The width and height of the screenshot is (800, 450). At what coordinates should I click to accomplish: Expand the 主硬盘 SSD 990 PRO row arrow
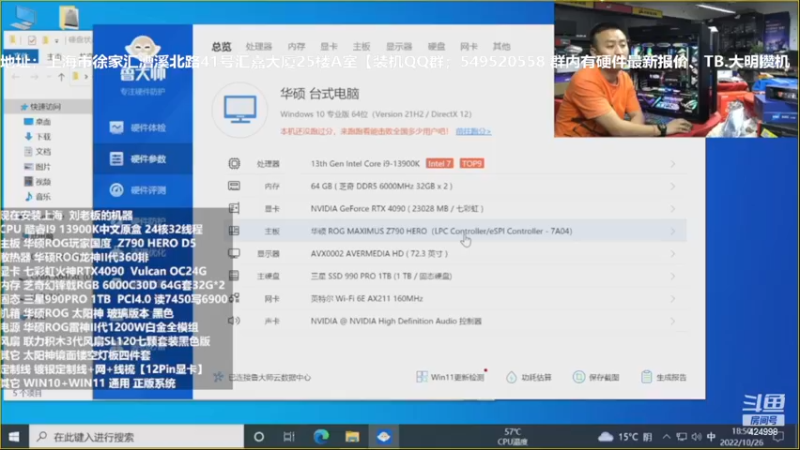tap(673, 276)
